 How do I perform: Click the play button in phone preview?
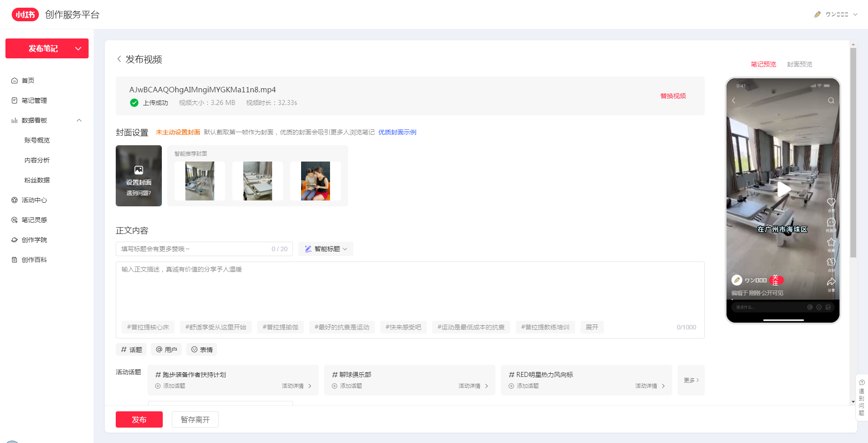[783, 189]
